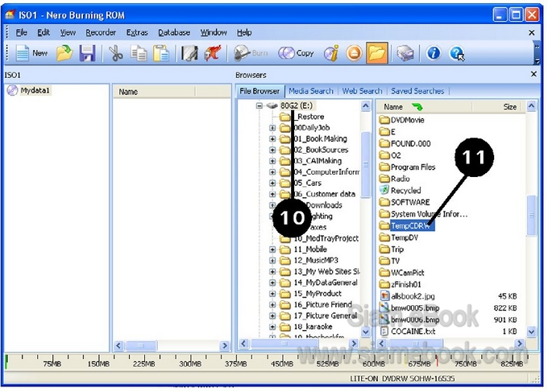The height and width of the screenshot is (392, 548).
Task: Select the COCAINE.txt file
Action: pos(408,332)
